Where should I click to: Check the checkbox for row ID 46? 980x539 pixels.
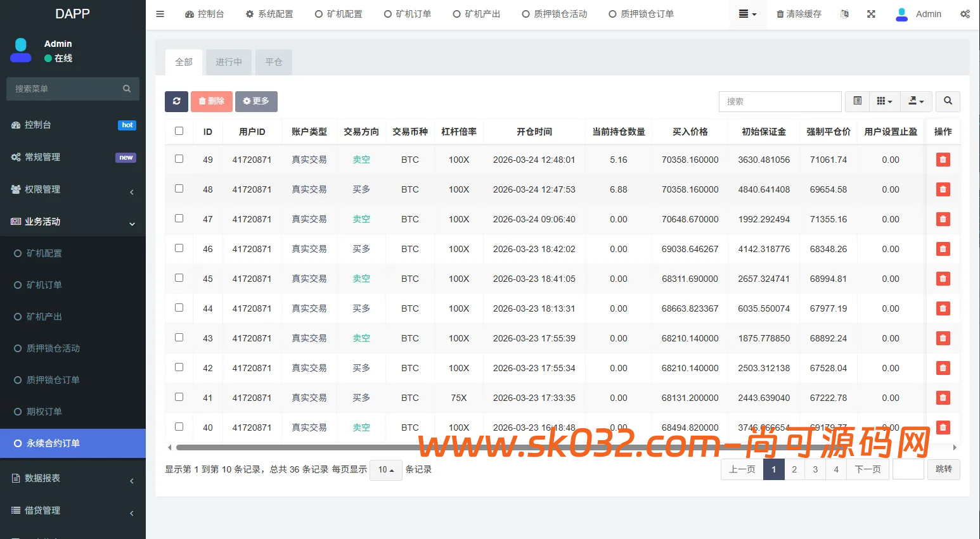click(179, 248)
